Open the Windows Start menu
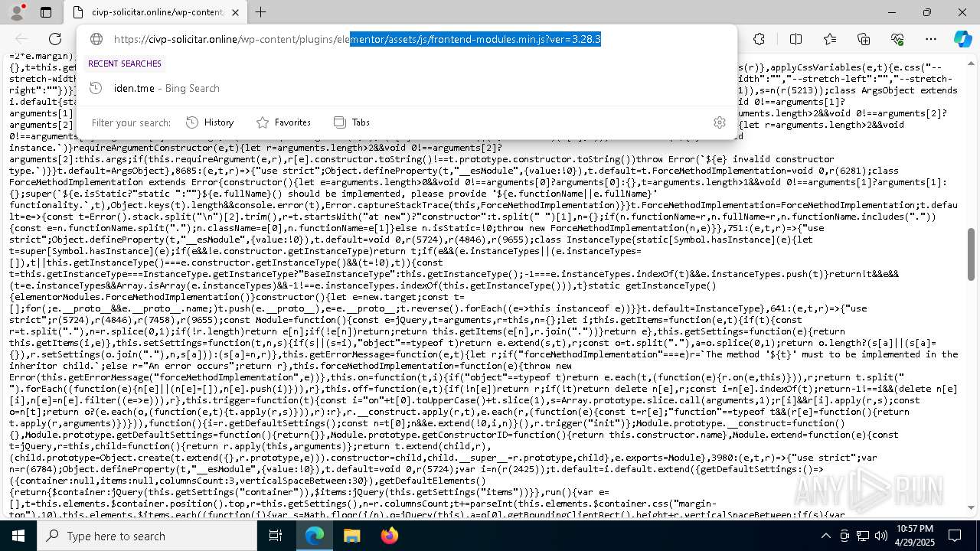Image resolution: width=980 pixels, height=551 pixels. tap(18, 536)
